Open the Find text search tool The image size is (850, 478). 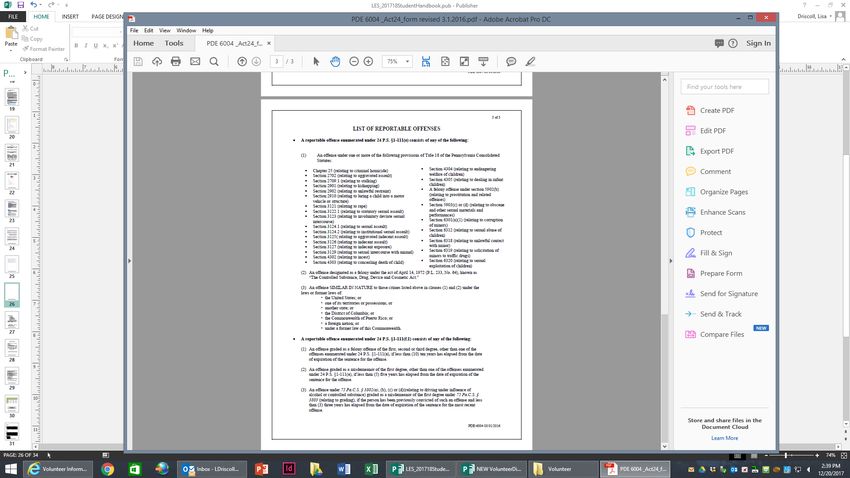click(214, 62)
